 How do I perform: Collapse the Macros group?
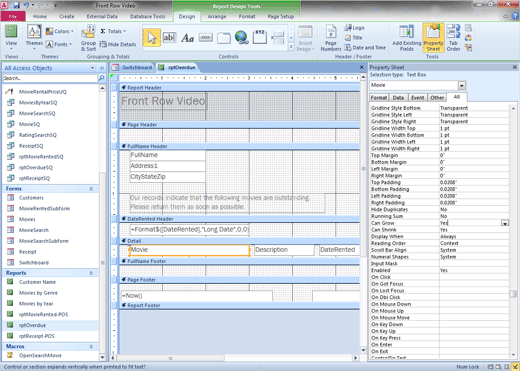pos(91,347)
